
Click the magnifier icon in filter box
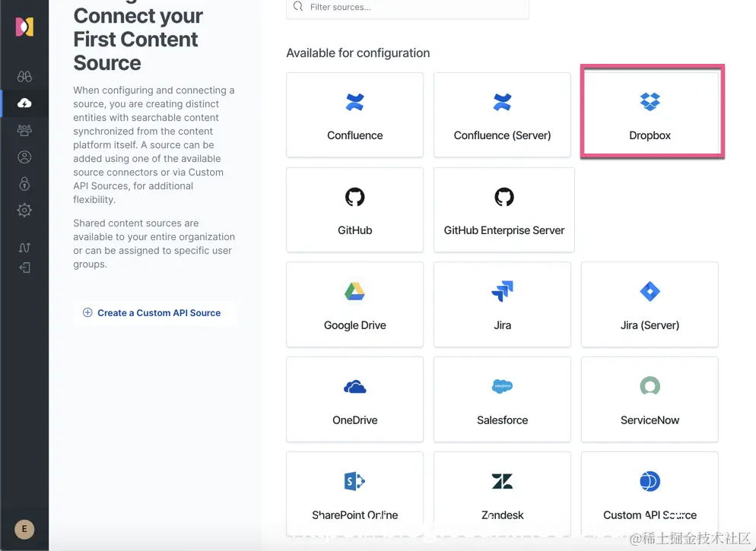click(x=298, y=6)
